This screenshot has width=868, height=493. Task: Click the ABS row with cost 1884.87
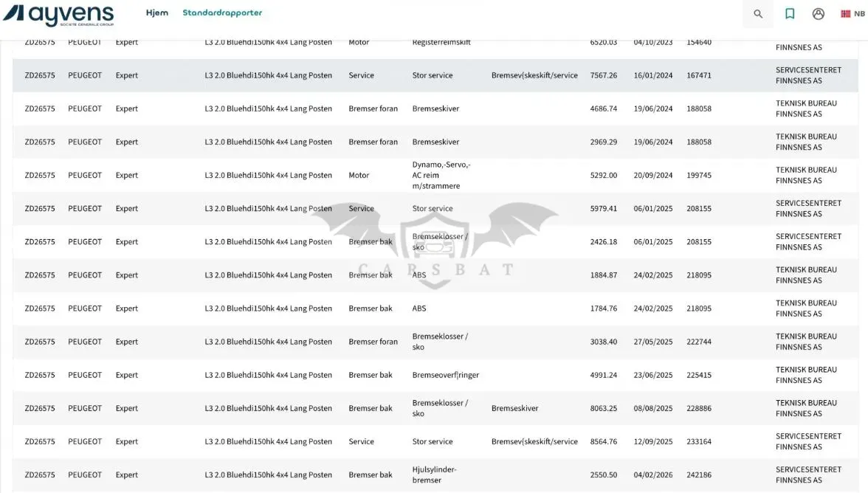click(435, 275)
